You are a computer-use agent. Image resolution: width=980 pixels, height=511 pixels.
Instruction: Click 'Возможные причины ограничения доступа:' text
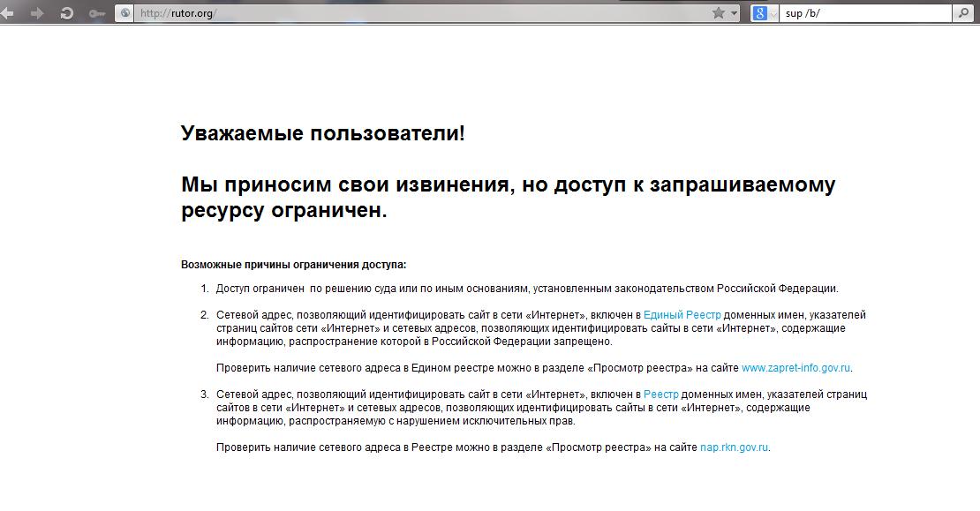click(x=293, y=265)
